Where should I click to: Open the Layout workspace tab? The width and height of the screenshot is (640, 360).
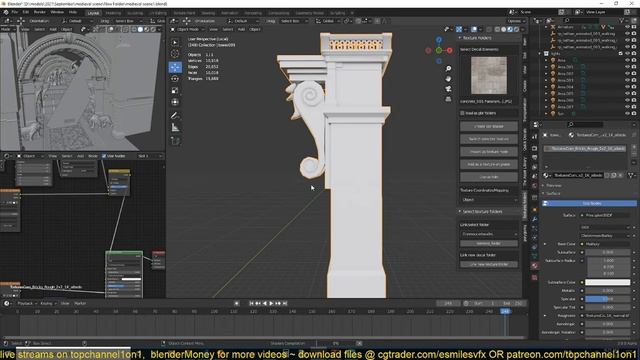coord(93,13)
